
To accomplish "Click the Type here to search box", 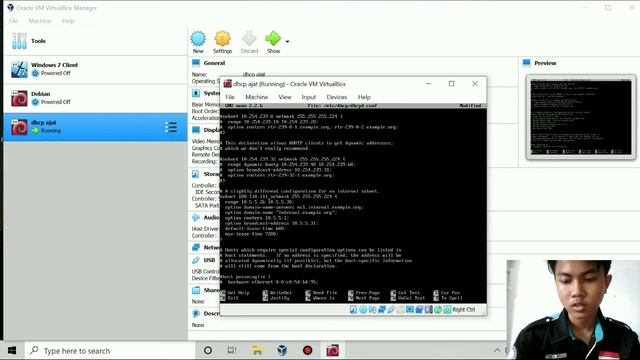I will 110,350.
